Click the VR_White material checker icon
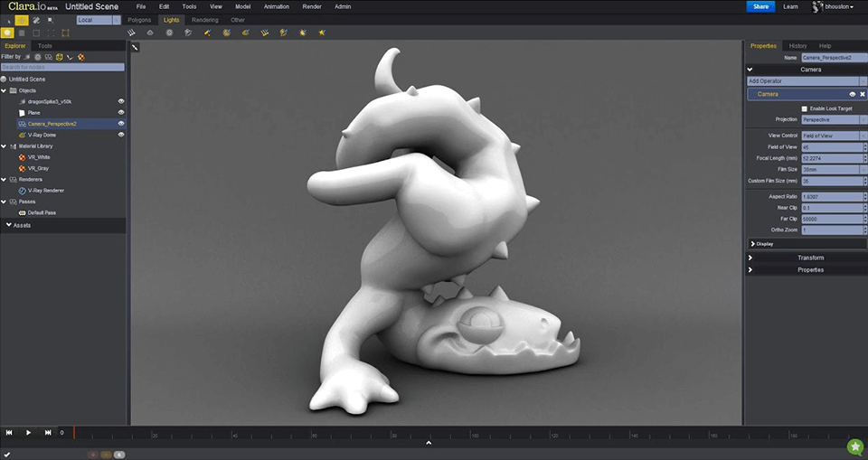868x460 pixels. point(22,157)
